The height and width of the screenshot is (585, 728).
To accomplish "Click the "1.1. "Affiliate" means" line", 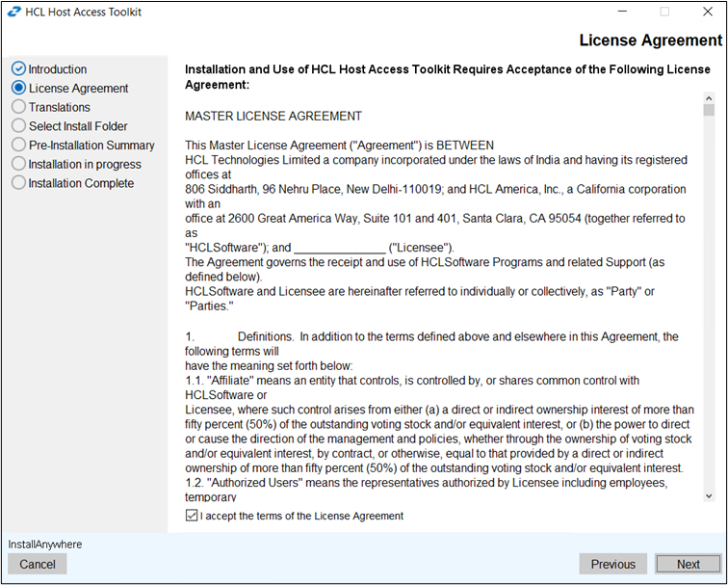I will tap(412, 381).
